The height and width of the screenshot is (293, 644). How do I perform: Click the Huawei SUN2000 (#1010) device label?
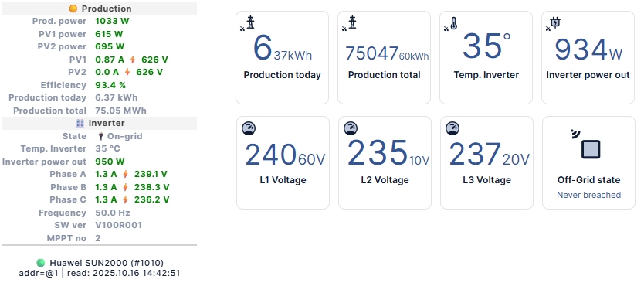[x=107, y=263]
